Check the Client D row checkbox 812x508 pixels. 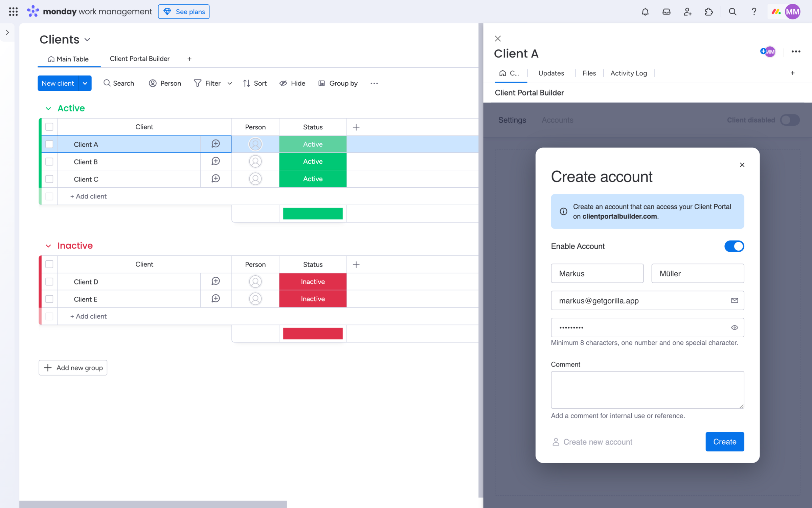point(49,281)
